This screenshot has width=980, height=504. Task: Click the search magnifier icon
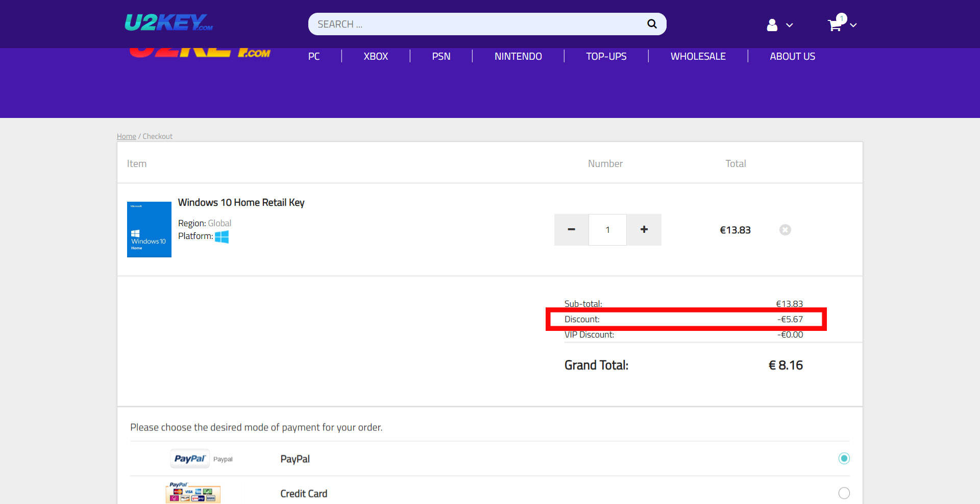pyautogui.click(x=652, y=24)
